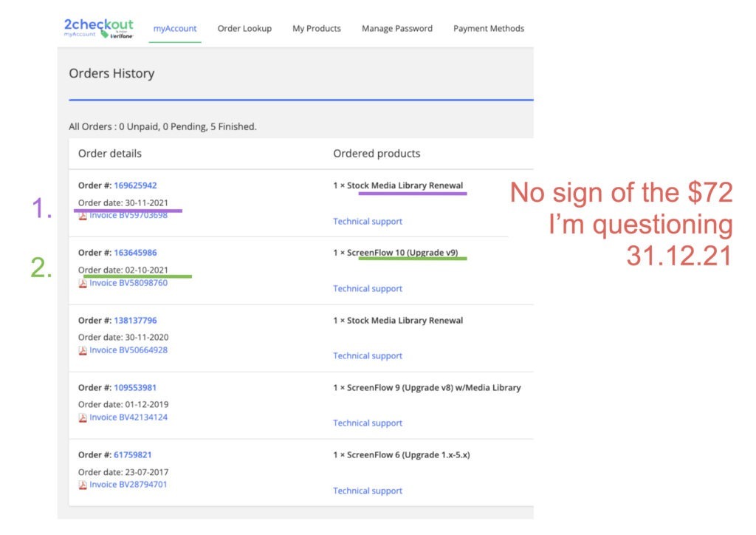Click the PDF icon beside Invoice BV59703698

tap(83, 216)
